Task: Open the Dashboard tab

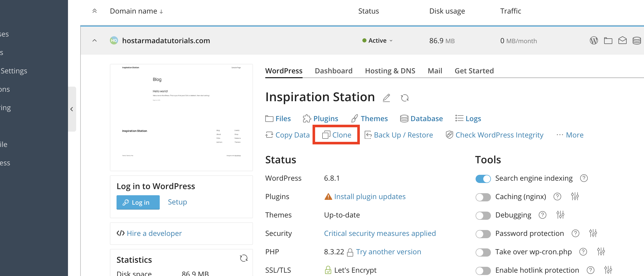Action: point(333,71)
